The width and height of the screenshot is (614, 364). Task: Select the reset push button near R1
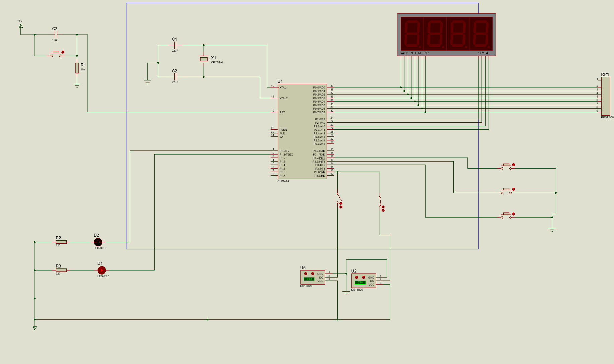click(x=56, y=54)
